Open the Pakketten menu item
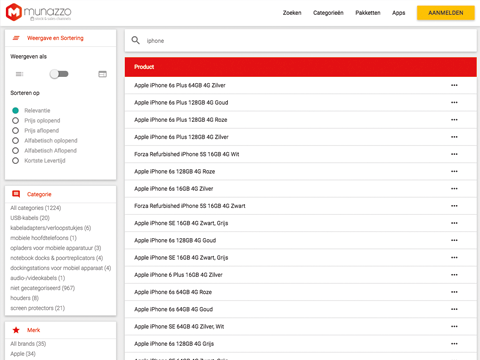The image size is (480, 360). pyautogui.click(x=368, y=13)
